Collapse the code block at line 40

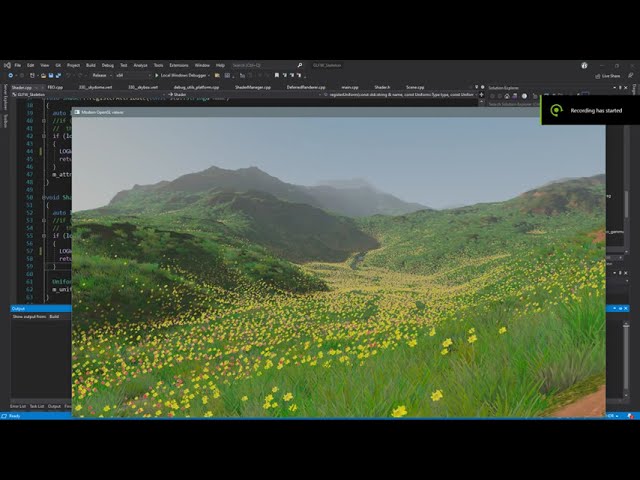click(44, 121)
